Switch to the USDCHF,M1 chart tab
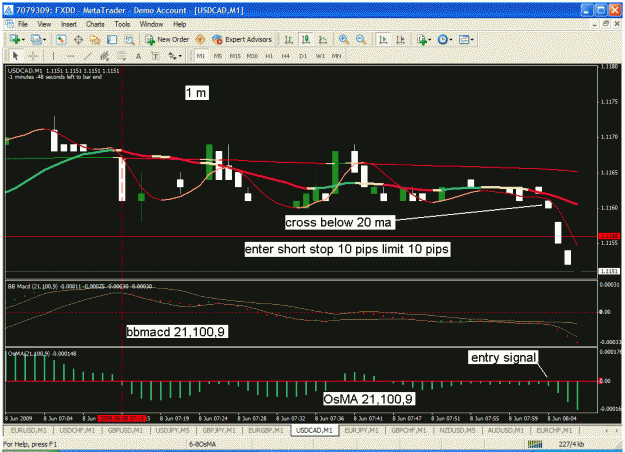The width and height of the screenshot is (625, 452). pyautogui.click(x=77, y=431)
